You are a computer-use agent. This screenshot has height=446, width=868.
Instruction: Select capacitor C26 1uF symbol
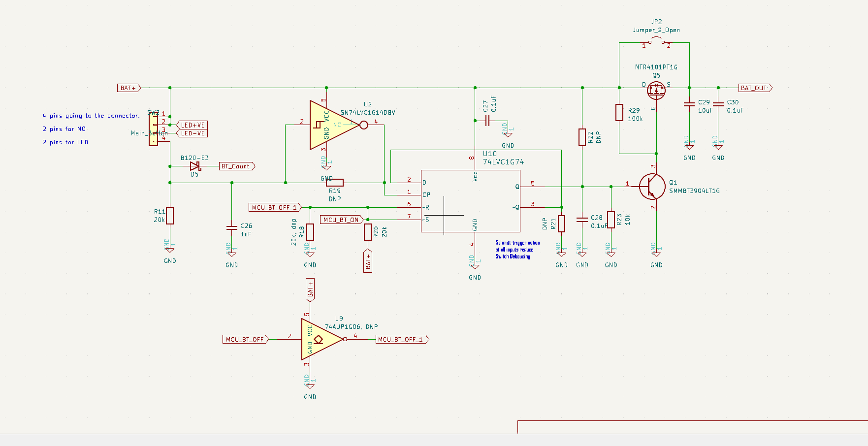pyautogui.click(x=231, y=227)
